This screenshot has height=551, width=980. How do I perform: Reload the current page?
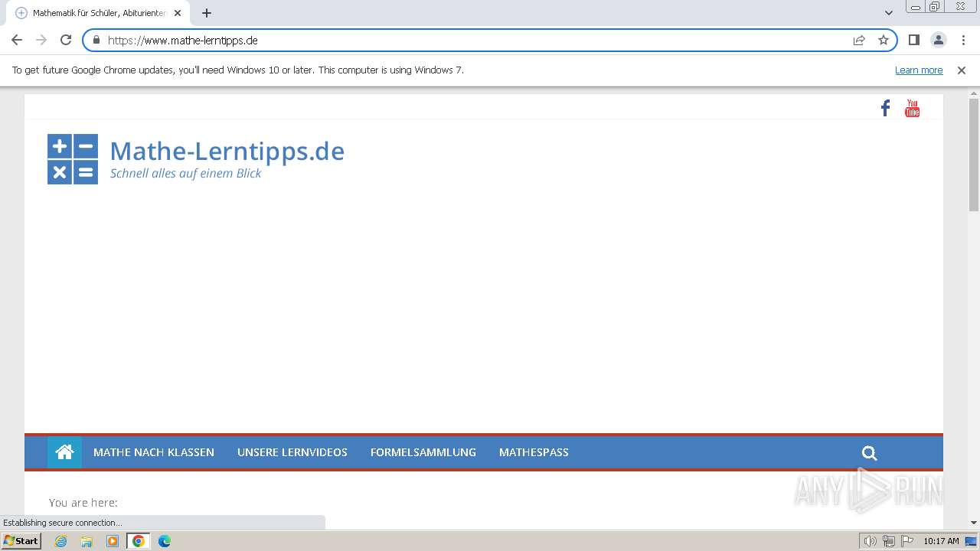[x=66, y=40]
